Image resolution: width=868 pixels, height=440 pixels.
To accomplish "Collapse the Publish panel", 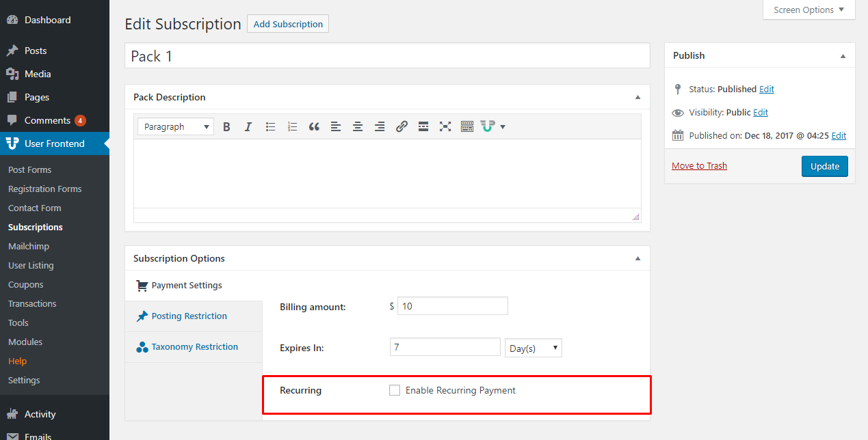I will tap(843, 56).
